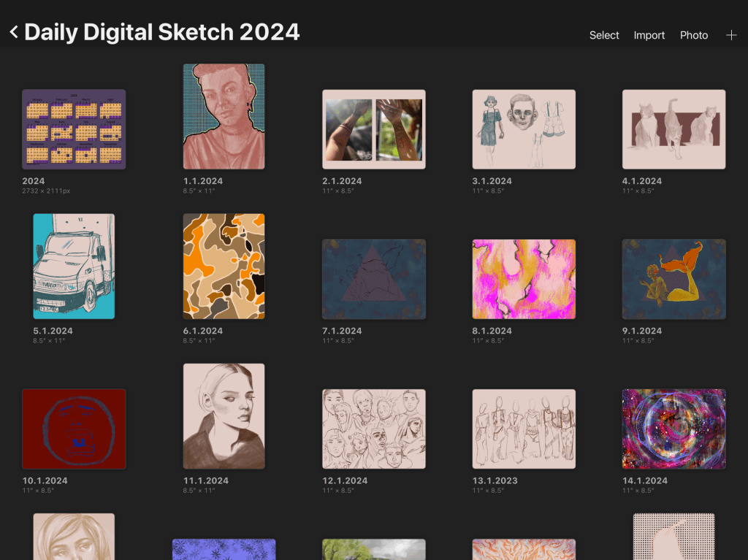Open the 14.1.2024 galaxy swirl artwork
Image resolution: width=748 pixels, height=560 pixels.
click(x=673, y=429)
